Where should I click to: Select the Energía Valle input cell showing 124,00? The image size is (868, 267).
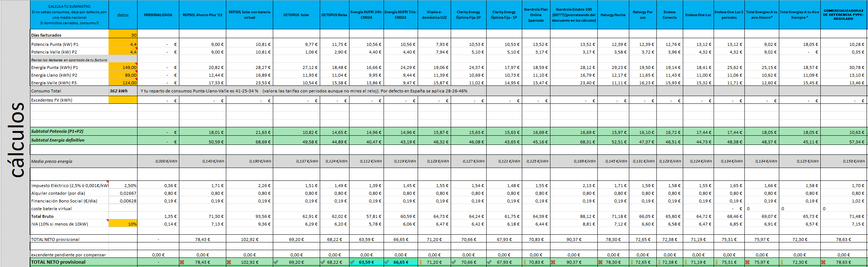123,83
